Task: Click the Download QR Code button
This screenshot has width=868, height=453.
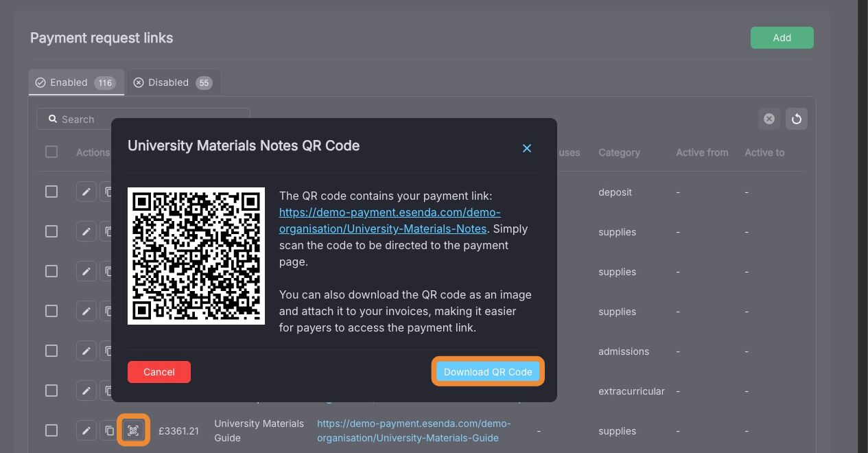Action: [488, 372]
